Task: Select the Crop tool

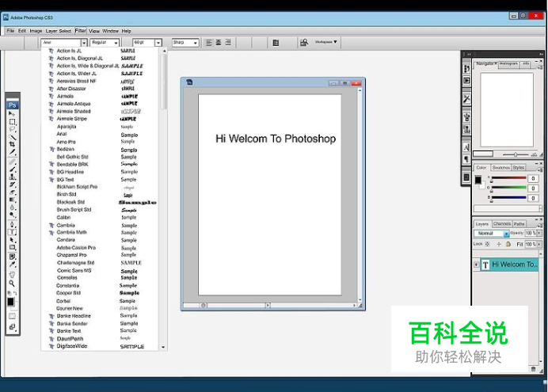Action: [x=12, y=144]
